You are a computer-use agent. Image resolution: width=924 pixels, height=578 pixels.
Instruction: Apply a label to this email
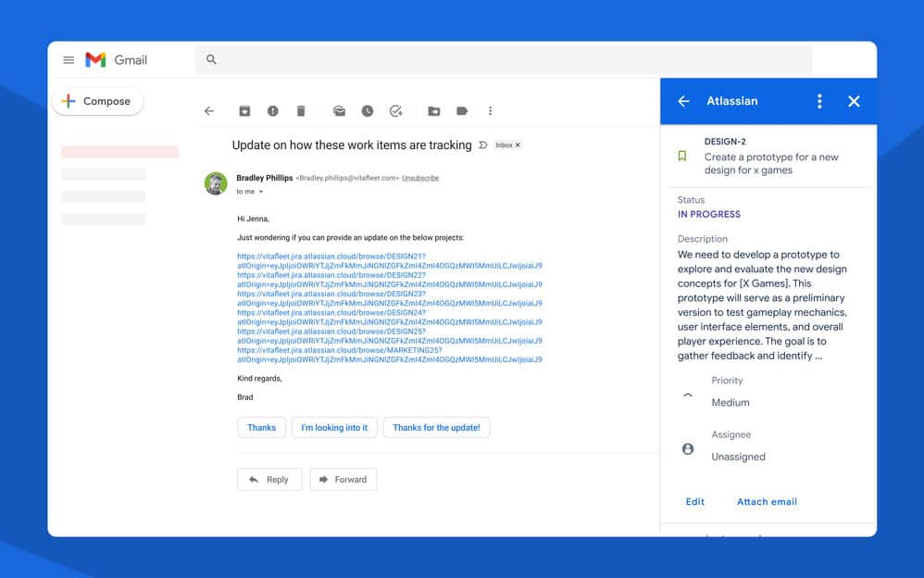coord(462,111)
